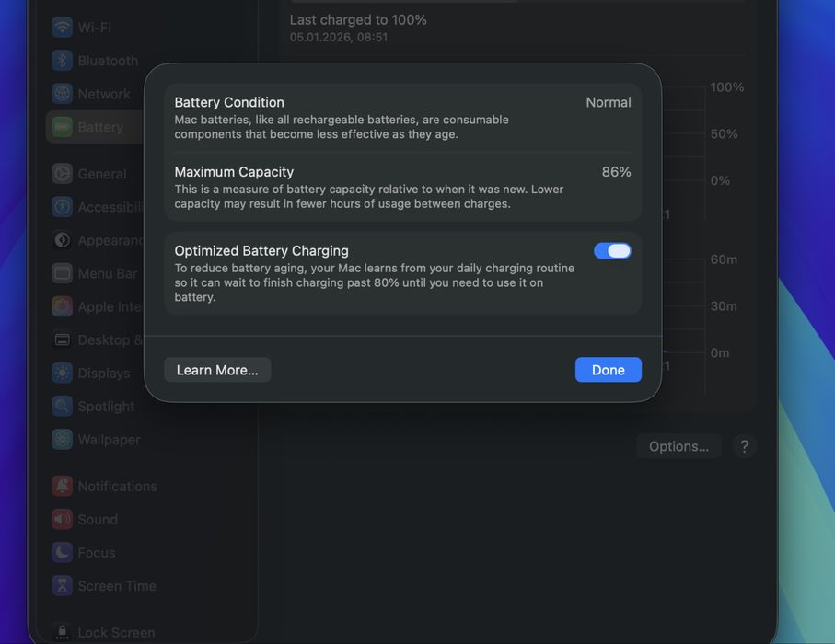835x644 pixels.
Task: Click the Notifications bell icon
Action: coord(62,487)
